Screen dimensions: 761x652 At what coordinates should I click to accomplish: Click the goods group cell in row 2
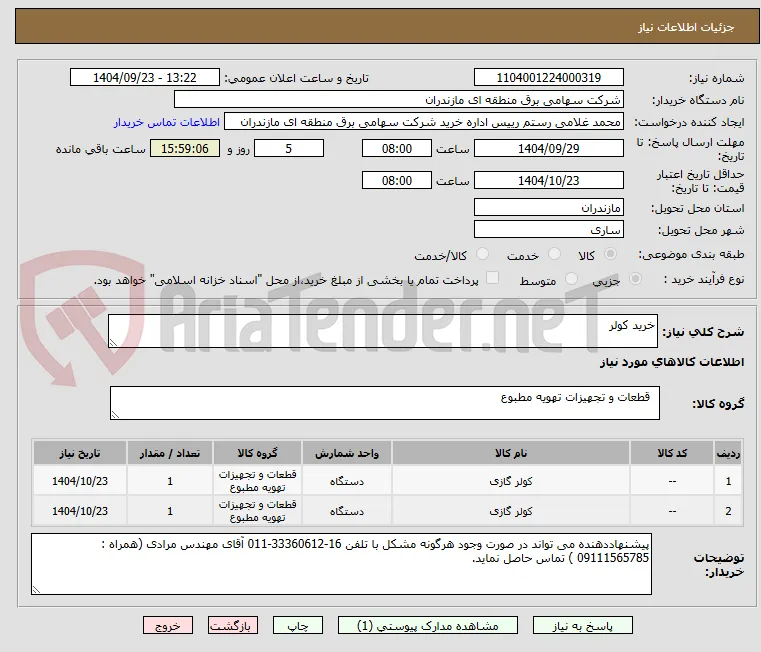coord(257,511)
